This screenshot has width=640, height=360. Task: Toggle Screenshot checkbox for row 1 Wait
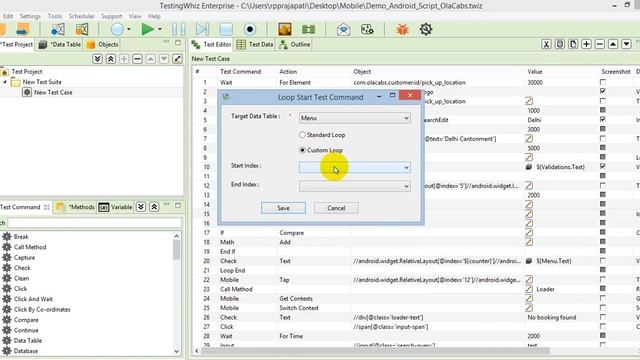coord(603,82)
